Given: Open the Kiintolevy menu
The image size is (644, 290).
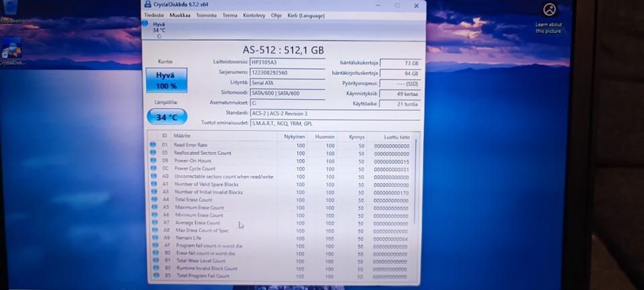Looking at the screenshot, I should click(x=254, y=15).
